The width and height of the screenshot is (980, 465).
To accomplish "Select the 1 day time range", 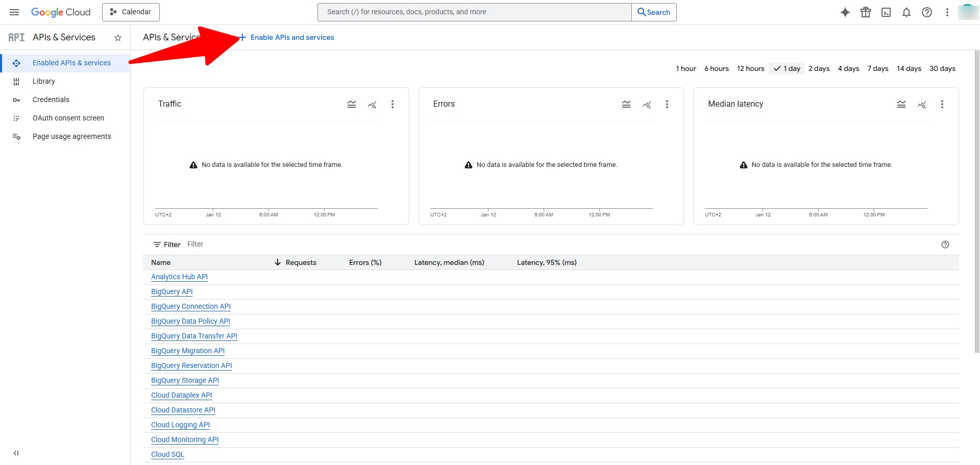I will tap(787, 68).
